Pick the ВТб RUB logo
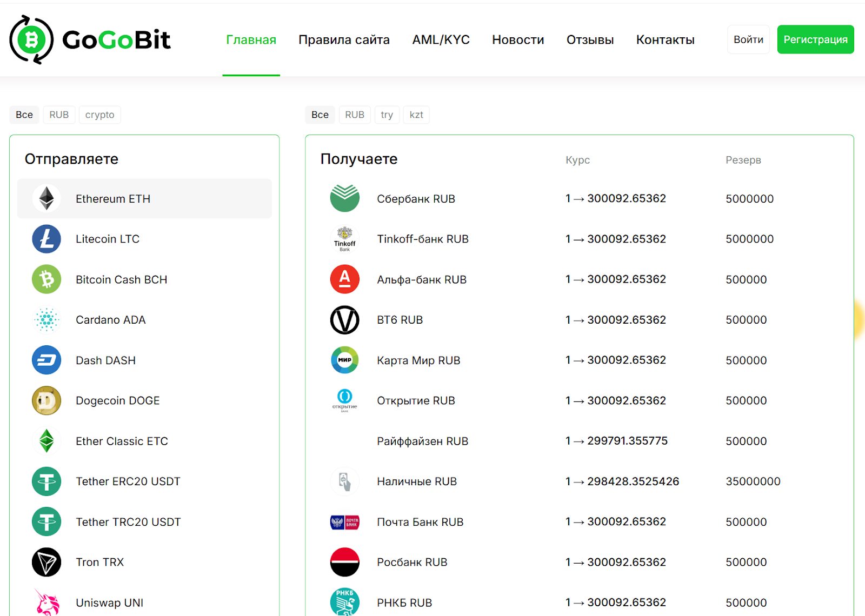Screen dimensions: 865x616 coord(345,320)
